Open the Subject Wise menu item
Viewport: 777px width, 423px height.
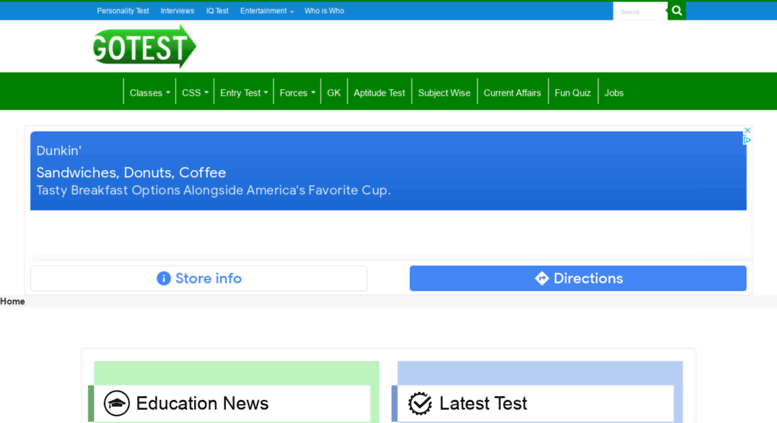[444, 93]
